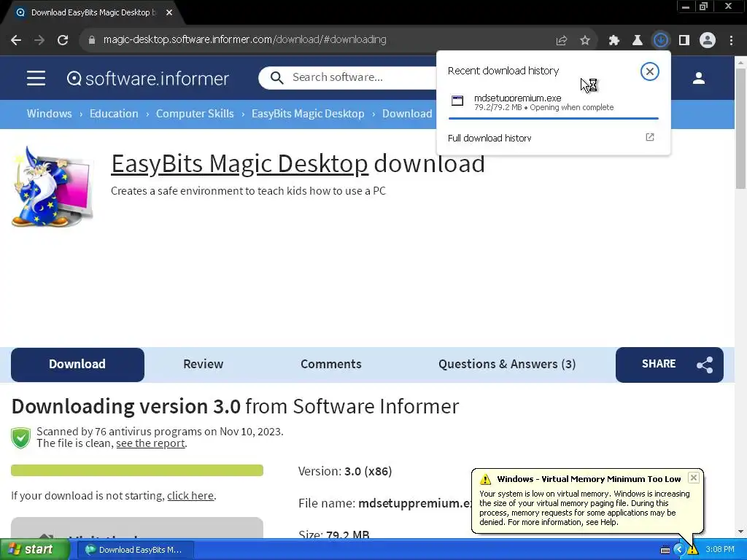Expand hidden system tray icons
Viewport: 747px width, 560px height.
(679, 550)
